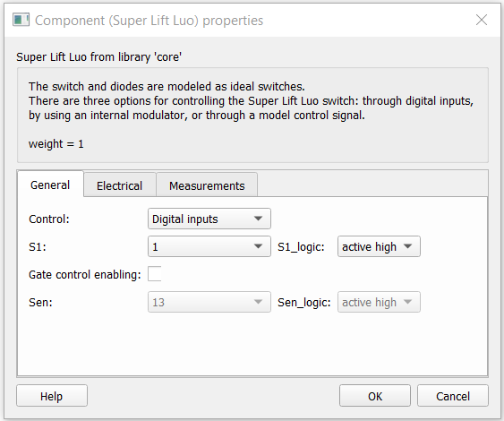Open the Control dropdown showing Digital inputs
504x421 pixels.
pyautogui.click(x=209, y=219)
